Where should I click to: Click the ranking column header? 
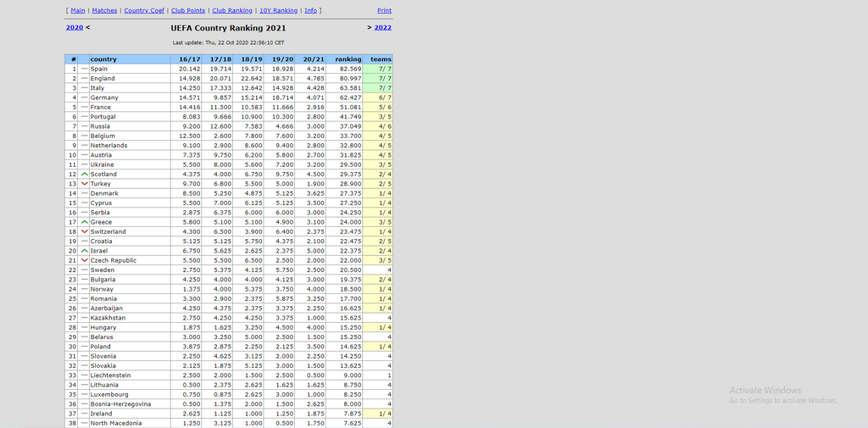click(x=344, y=59)
